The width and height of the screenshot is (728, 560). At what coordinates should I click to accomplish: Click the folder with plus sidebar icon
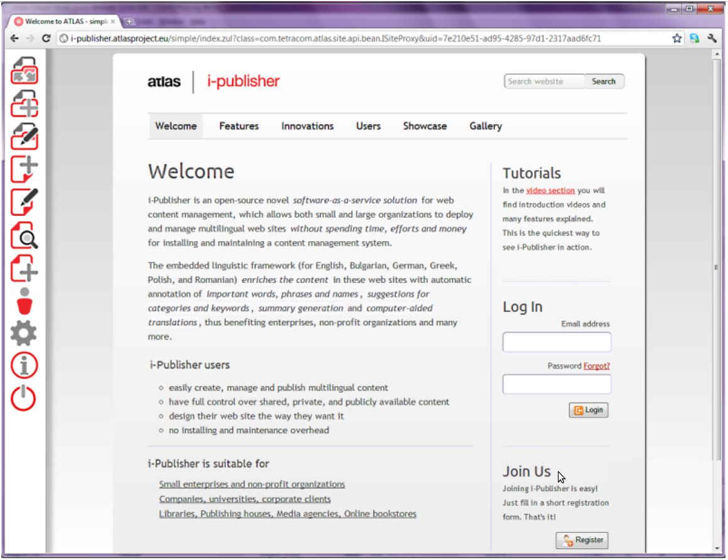(24, 103)
